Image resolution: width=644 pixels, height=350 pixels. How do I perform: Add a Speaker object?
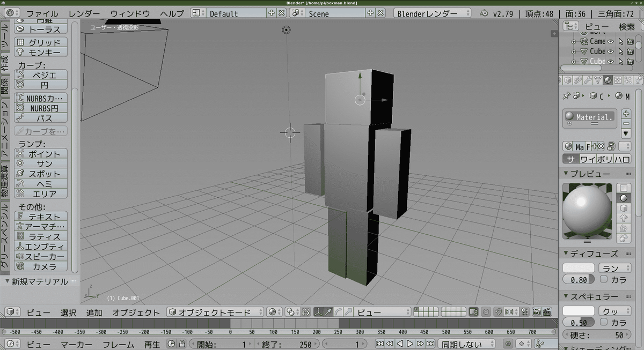click(40, 257)
